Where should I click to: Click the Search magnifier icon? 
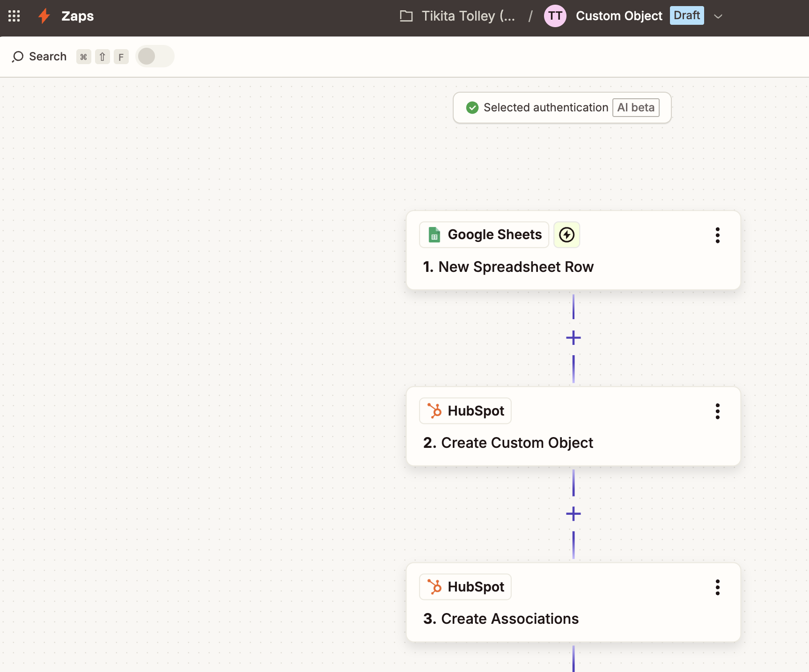pyautogui.click(x=18, y=57)
